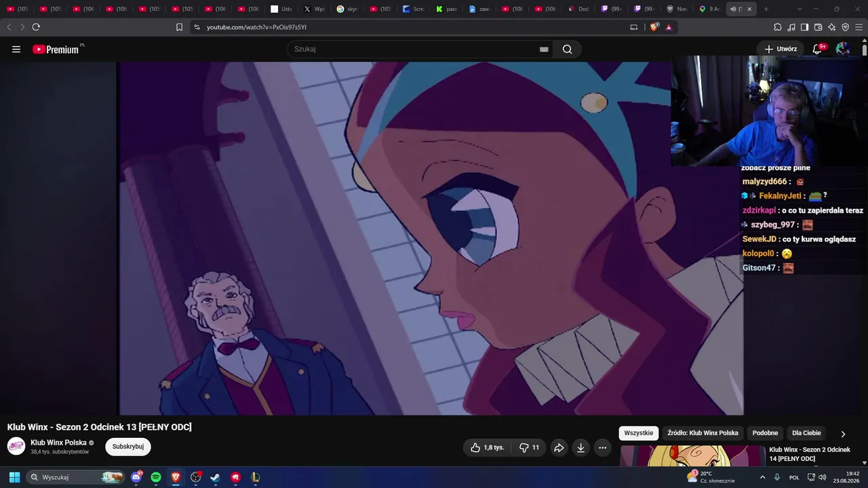Open the media control music-note icon
Image resolution: width=868 pixels, height=488 pixels.
[791, 27]
